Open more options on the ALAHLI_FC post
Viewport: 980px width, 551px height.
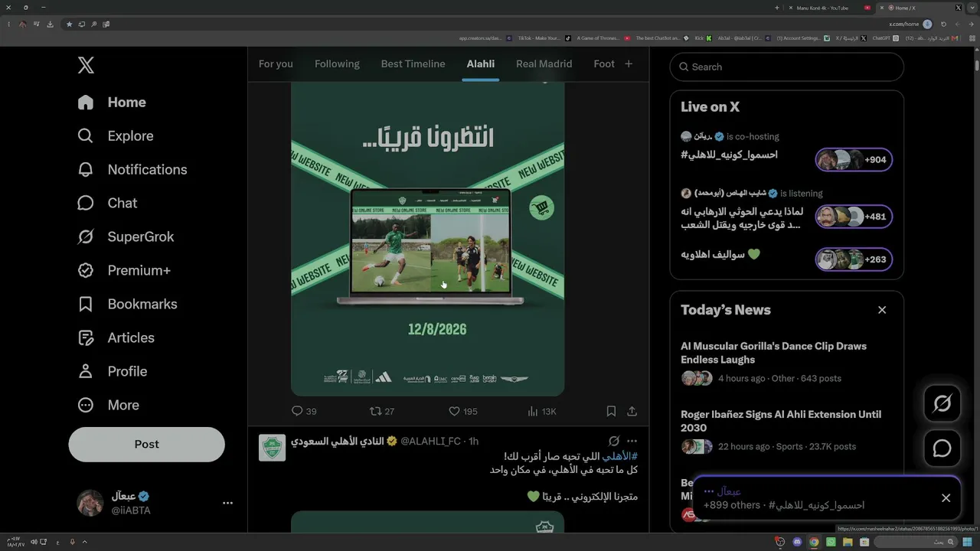click(632, 442)
